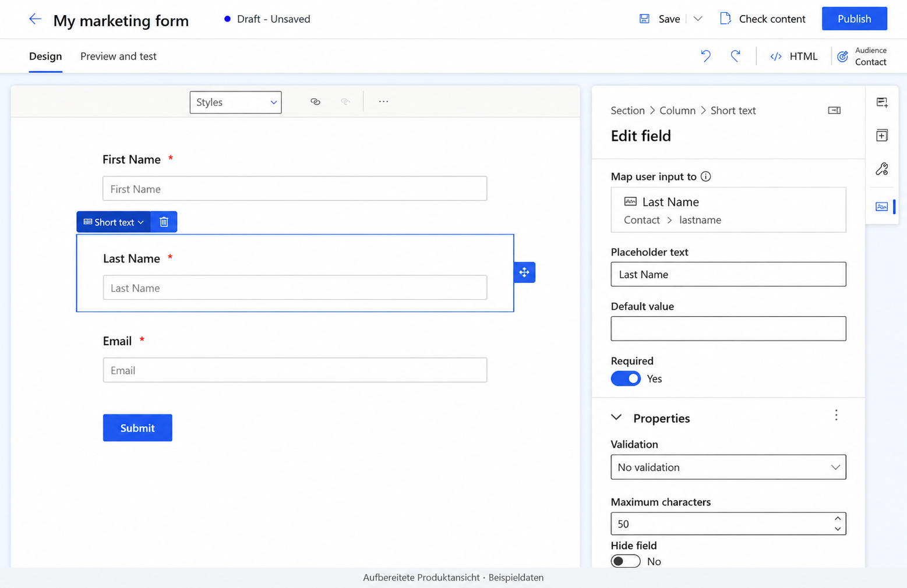Screen dimensions: 907x588
Task: Click the Save disk icon
Action: (x=644, y=19)
